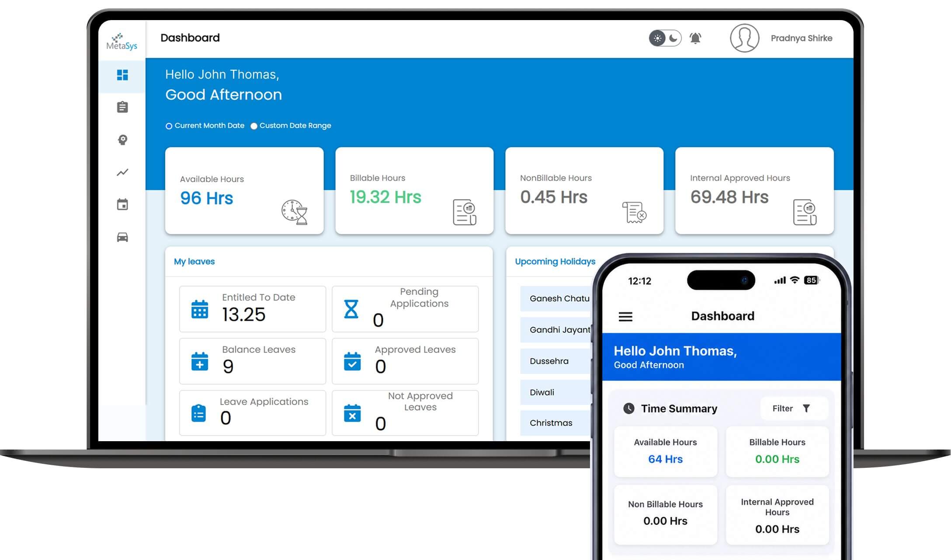Click the phone's Wi-Fi status icon
Screen dimensions: 951x560
coord(795,280)
